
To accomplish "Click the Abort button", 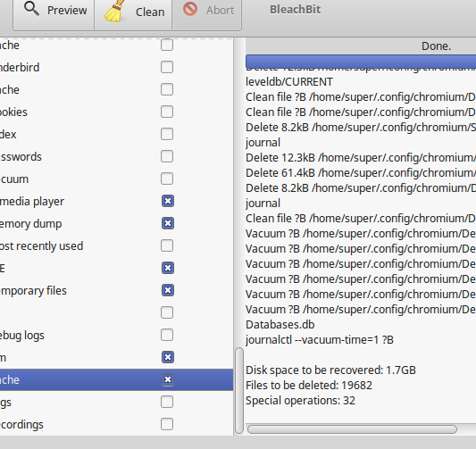I will click(x=207, y=12).
